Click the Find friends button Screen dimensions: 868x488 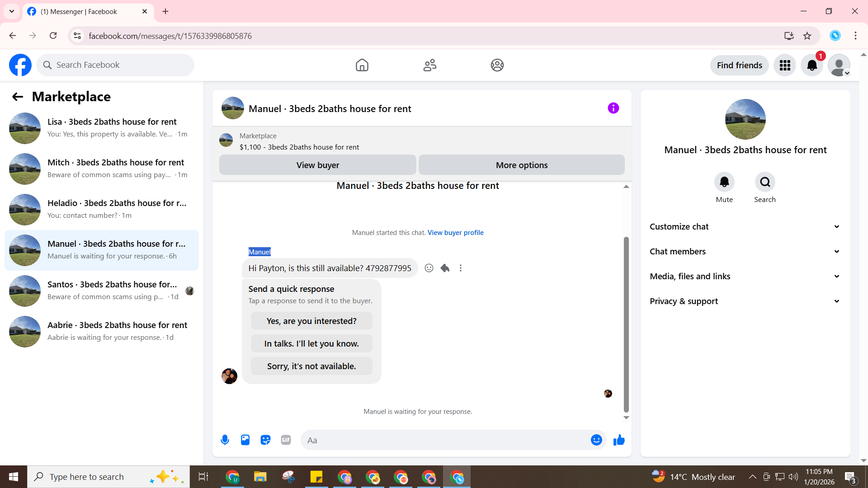point(740,66)
